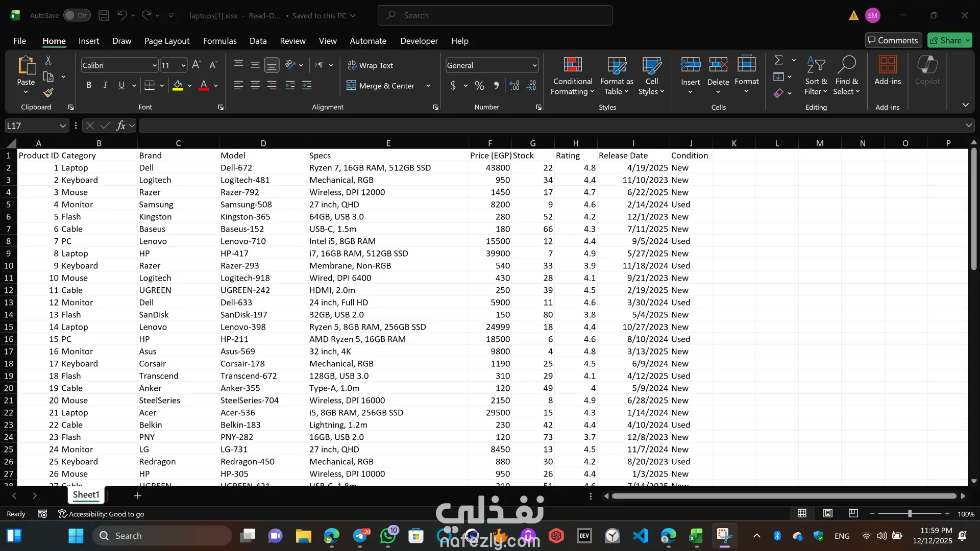Toggle the AutoSave switch
980x551 pixels.
click(x=77, y=15)
